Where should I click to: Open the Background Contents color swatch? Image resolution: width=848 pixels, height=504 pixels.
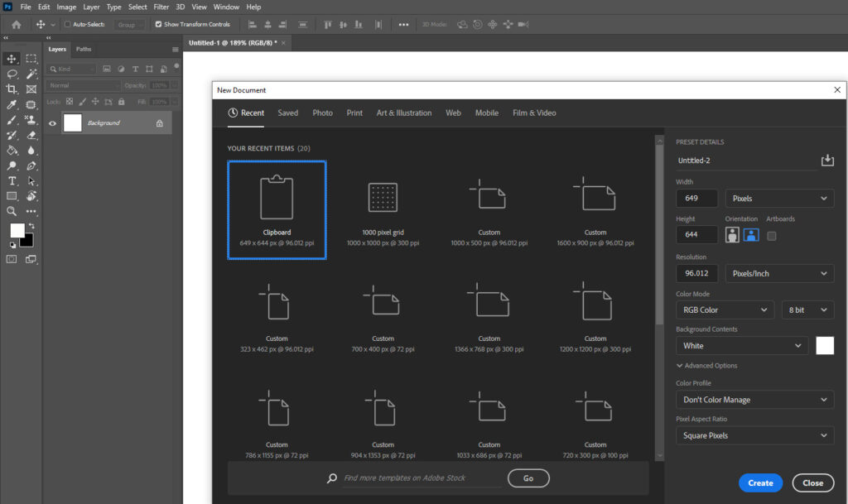click(x=825, y=345)
